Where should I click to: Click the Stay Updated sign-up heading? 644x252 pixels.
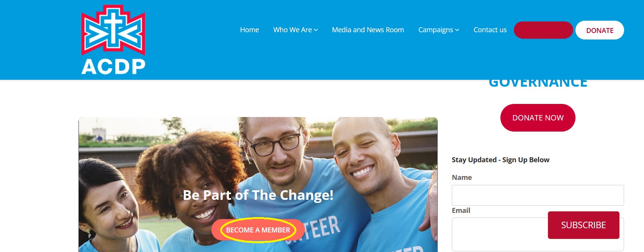tap(500, 160)
